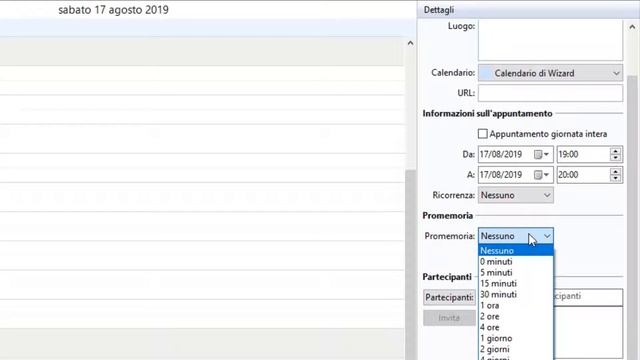Edit the Da start time 19:00
This screenshot has height=360, width=640.
583,154
